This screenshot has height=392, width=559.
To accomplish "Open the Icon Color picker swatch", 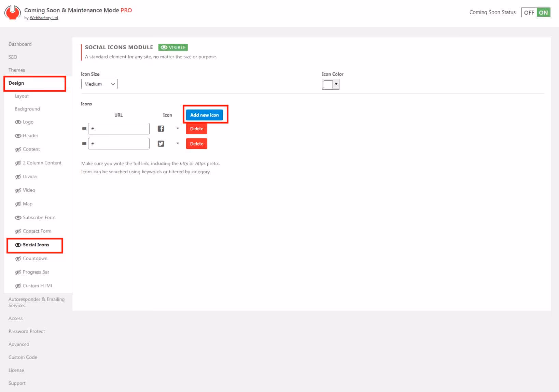I will 331,84.
